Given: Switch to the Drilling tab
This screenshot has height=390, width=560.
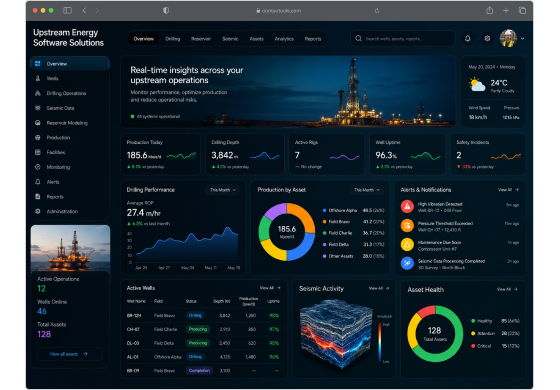Looking at the screenshot, I should tap(172, 39).
